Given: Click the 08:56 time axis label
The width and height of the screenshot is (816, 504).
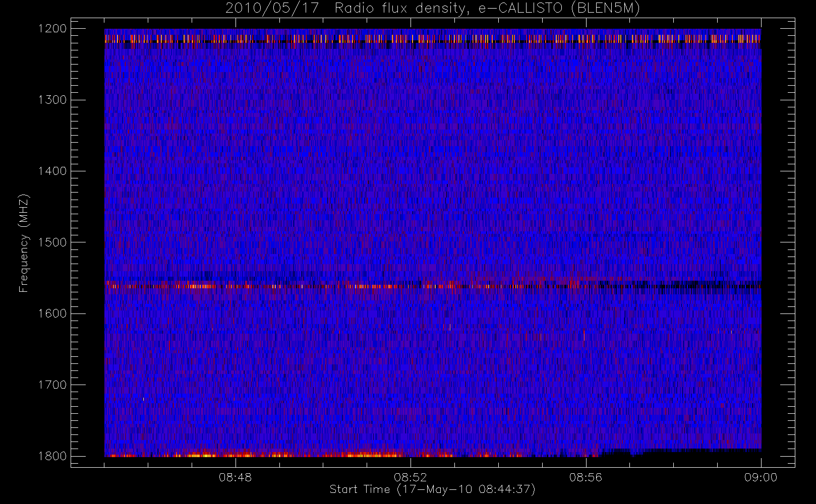Looking at the screenshot, I should click(586, 477).
